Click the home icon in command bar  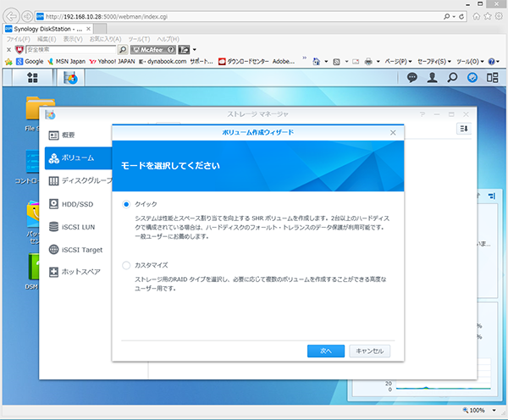pyautogui.click(x=316, y=61)
